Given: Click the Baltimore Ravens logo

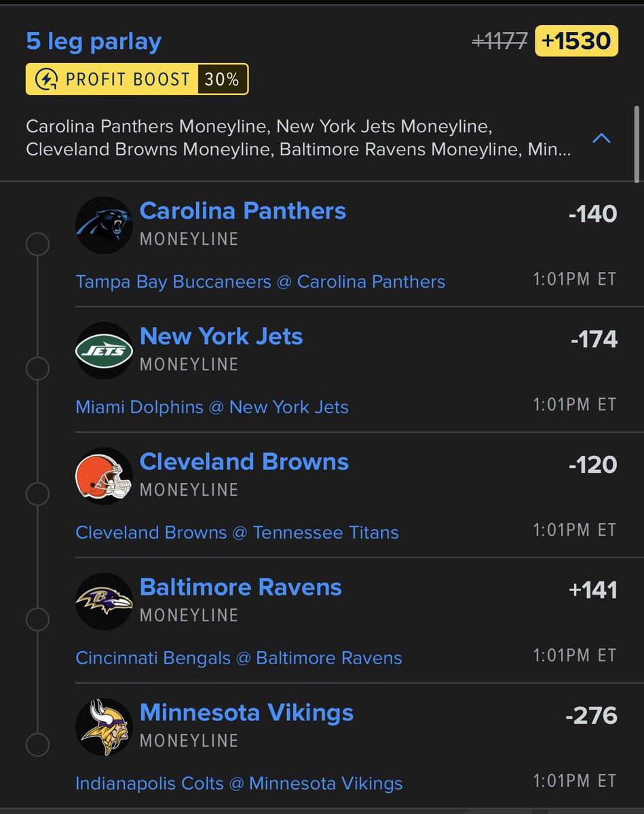Looking at the screenshot, I should click(x=104, y=602).
